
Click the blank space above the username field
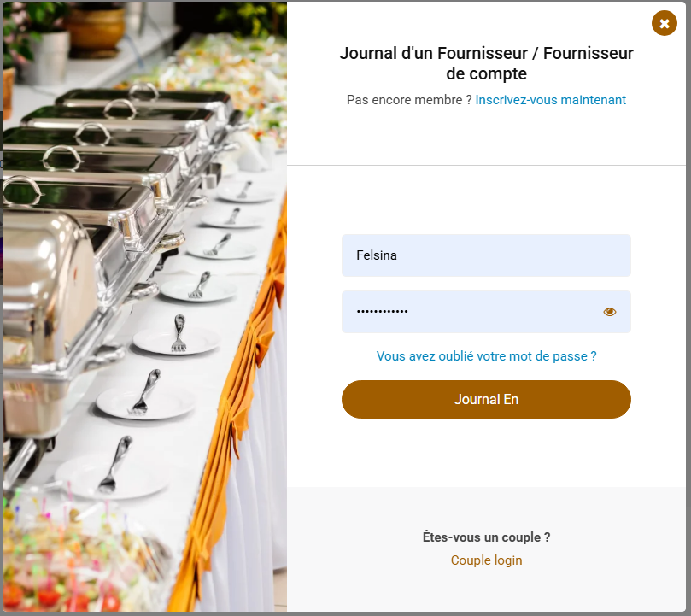click(x=486, y=199)
